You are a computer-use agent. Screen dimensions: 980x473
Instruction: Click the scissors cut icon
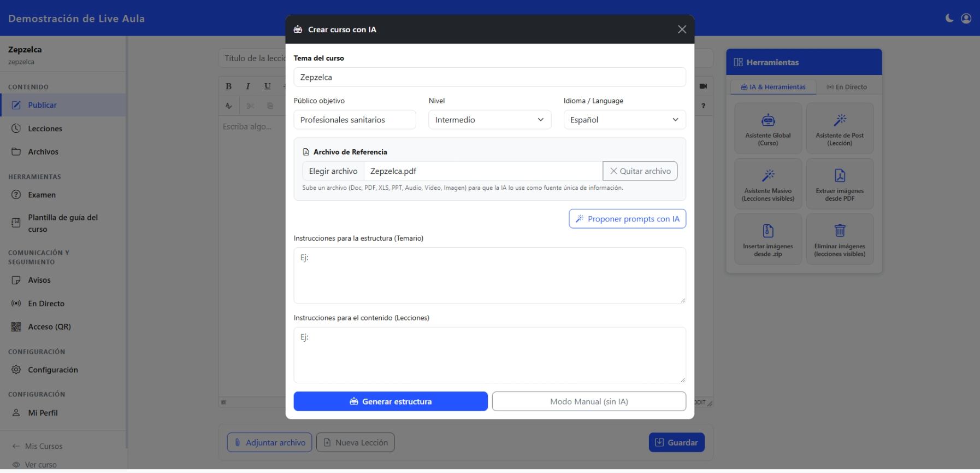(250, 106)
